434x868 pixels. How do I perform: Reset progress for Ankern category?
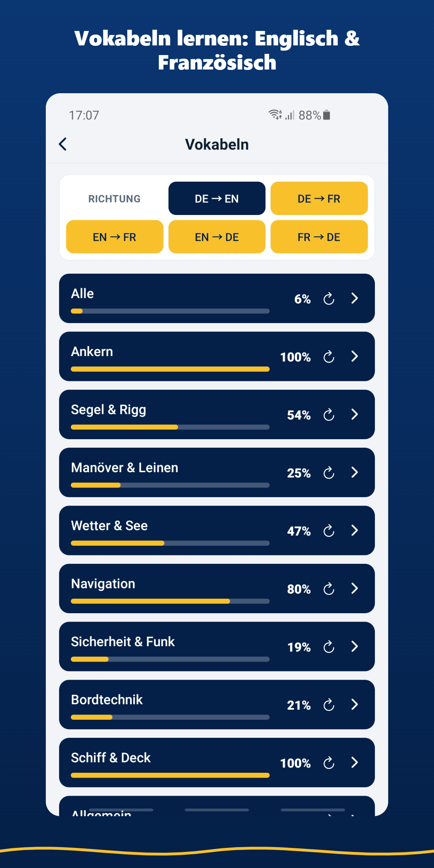coord(329,356)
